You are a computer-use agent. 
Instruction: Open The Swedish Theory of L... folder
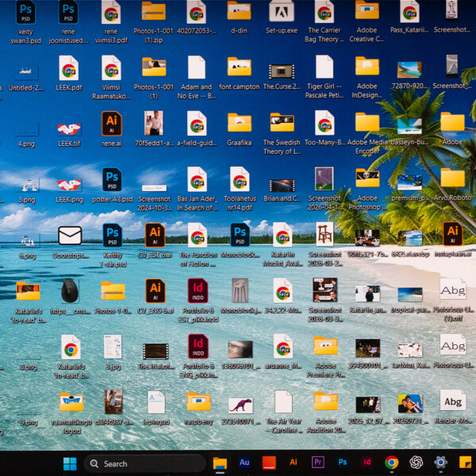pos(282,122)
